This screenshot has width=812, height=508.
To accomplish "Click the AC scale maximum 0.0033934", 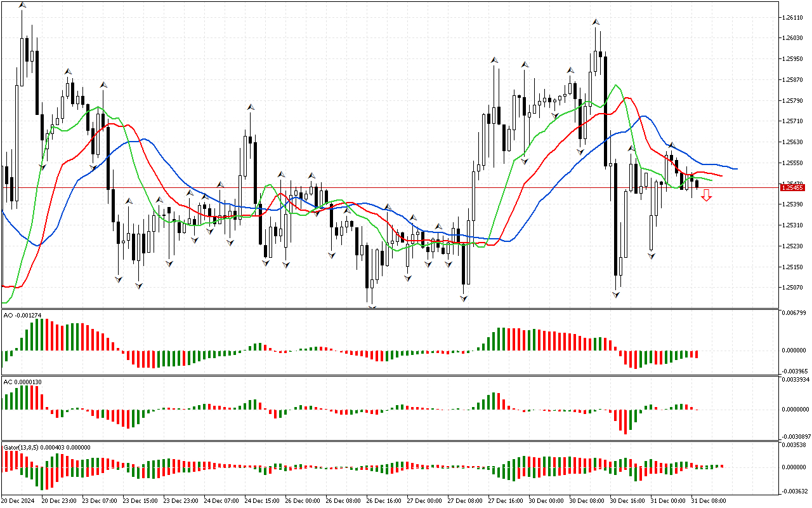I will [x=795, y=380].
